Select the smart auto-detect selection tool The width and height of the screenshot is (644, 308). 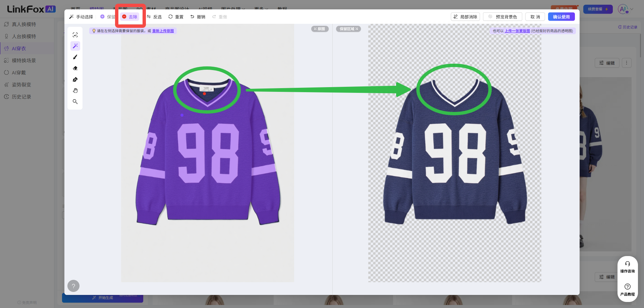click(x=75, y=35)
